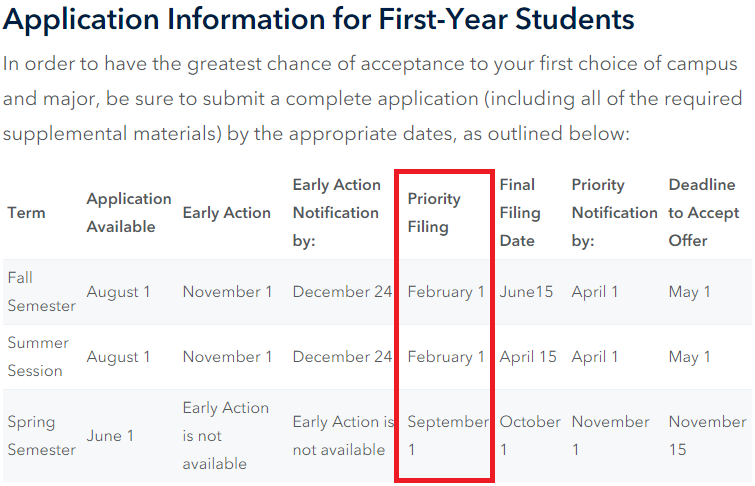Select Fall Semester's December 24 notification cell
The image size is (755, 486).
[342, 292]
